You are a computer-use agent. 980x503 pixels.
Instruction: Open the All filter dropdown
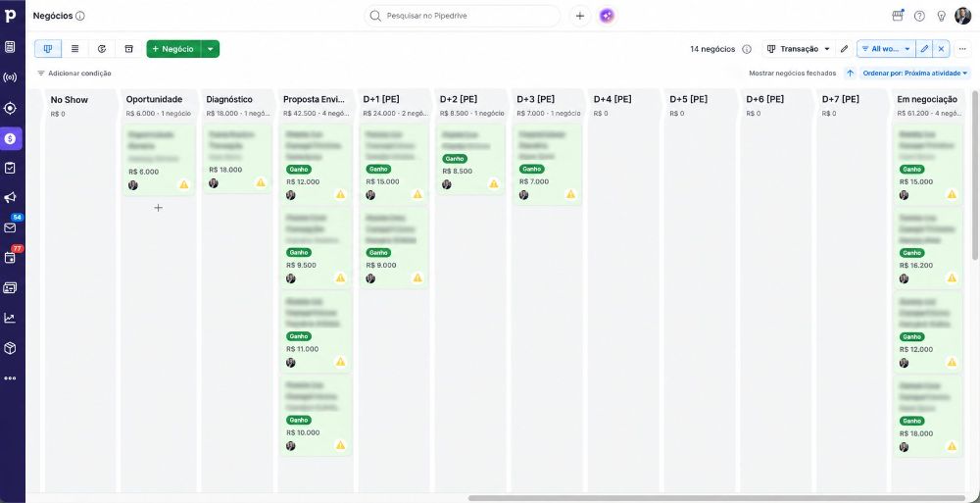pyautogui.click(x=886, y=49)
